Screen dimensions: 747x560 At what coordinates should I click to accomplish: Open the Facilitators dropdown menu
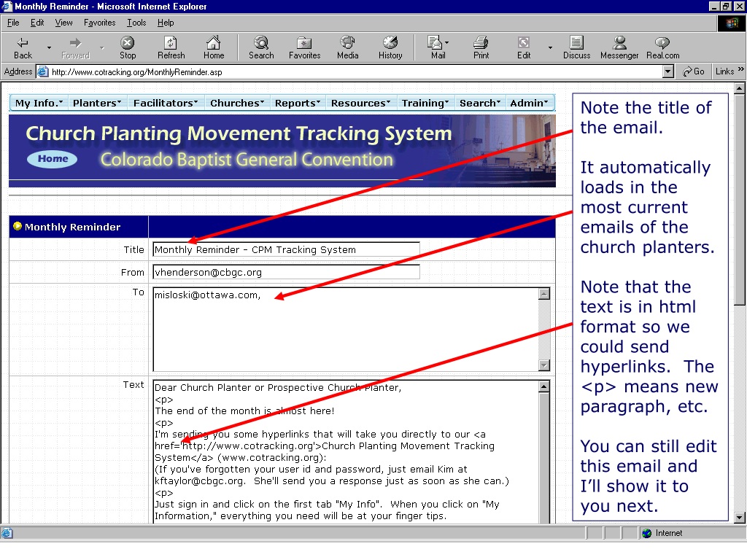point(166,103)
